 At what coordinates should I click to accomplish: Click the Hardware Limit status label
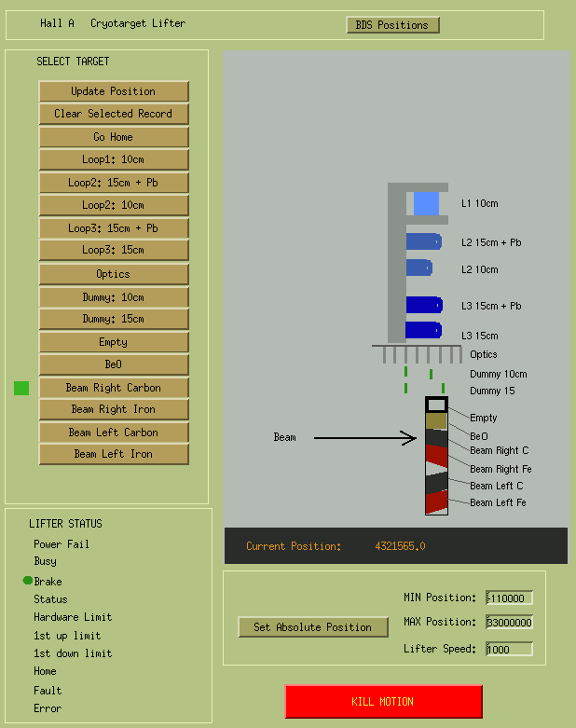(x=73, y=617)
